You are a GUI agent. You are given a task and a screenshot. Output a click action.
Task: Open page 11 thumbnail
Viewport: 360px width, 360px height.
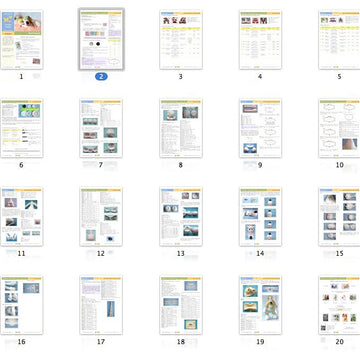pyautogui.click(x=21, y=217)
